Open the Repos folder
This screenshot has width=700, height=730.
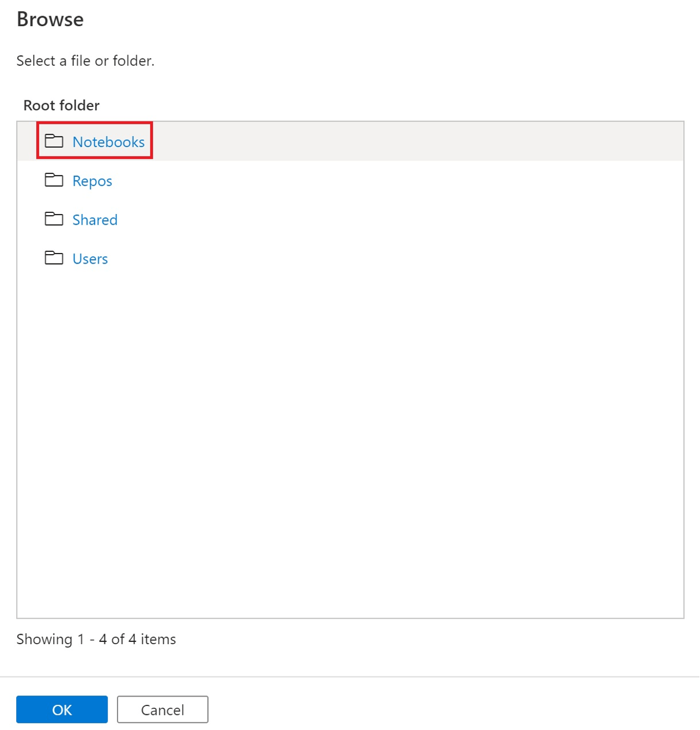point(92,181)
